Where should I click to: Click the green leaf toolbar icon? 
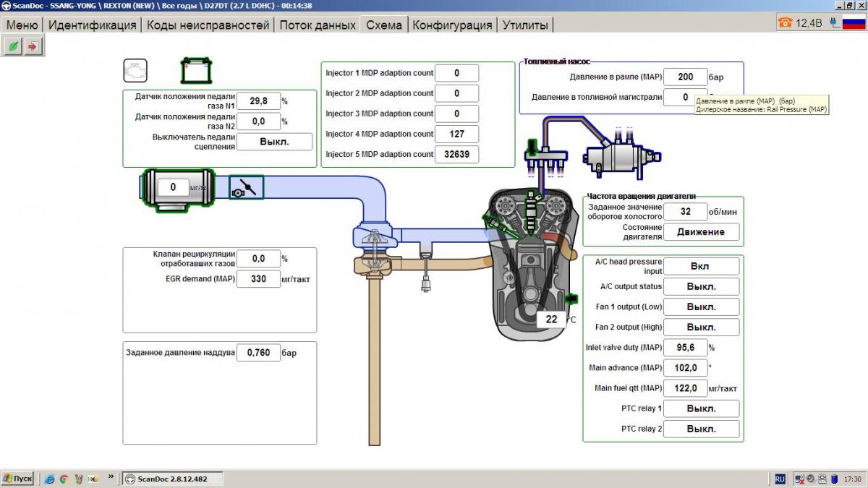click(x=13, y=46)
